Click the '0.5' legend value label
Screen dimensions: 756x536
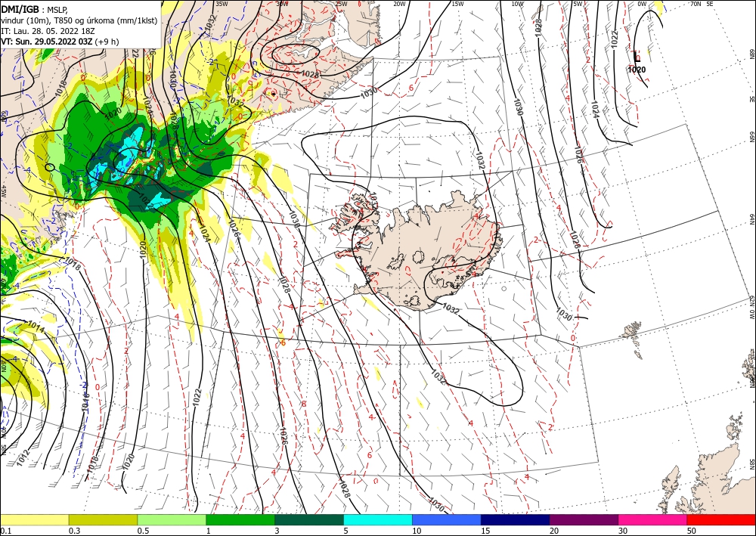pos(143,531)
